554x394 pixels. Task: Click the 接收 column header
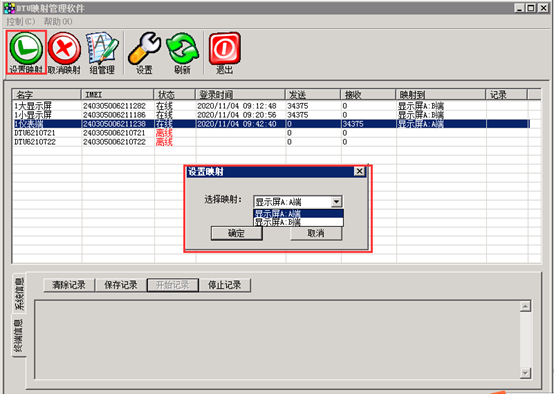click(368, 94)
